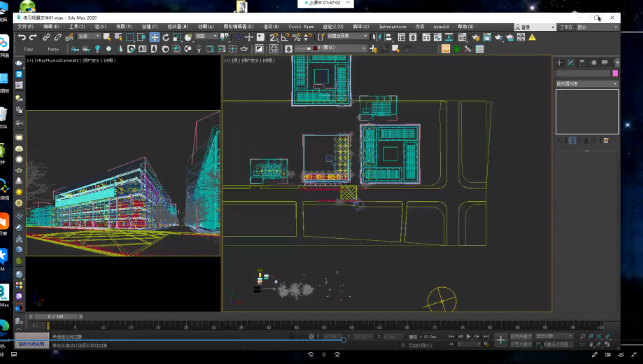Image resolution: width=643 pixels, height=364 pixels.
Task: Click the yellow warning triangle icon
Action: point(532,37)
